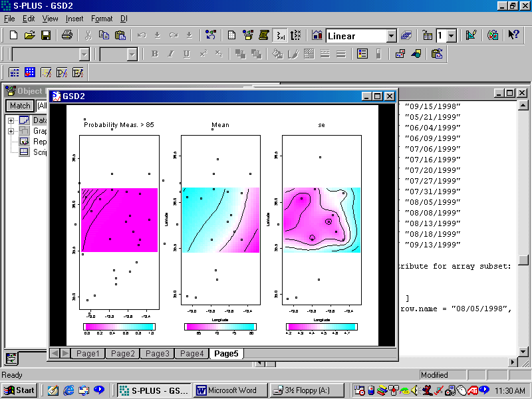Open a file with the folder icon

tap(30, 35)
